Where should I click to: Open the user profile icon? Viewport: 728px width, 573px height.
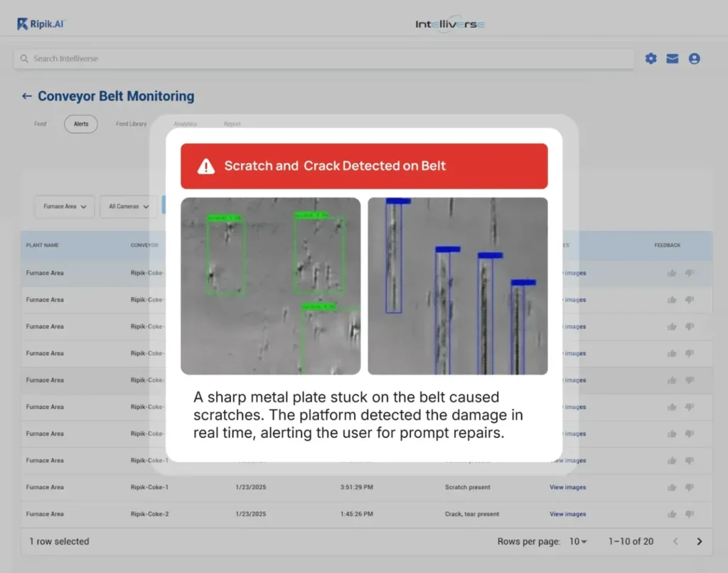(x=695, y=58)
